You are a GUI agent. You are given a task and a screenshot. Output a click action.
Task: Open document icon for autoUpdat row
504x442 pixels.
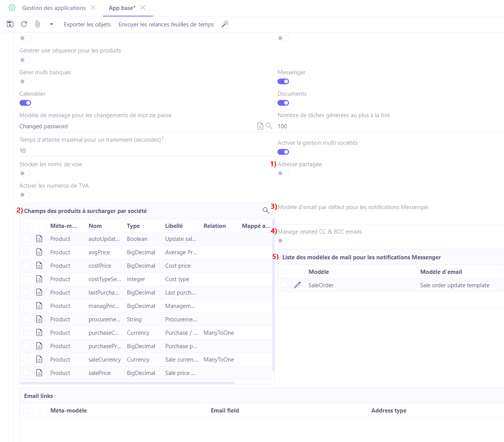pyautogui.click(x=39, y=239)
